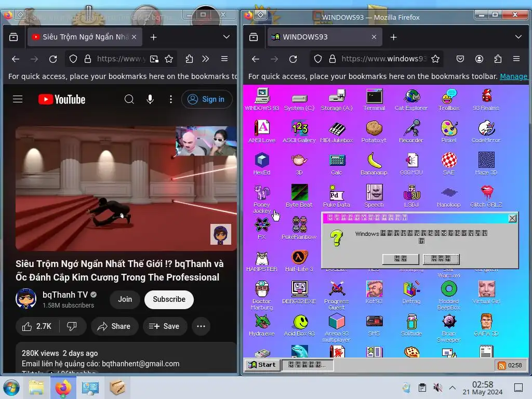Open the Maze 3D icon

486,164
